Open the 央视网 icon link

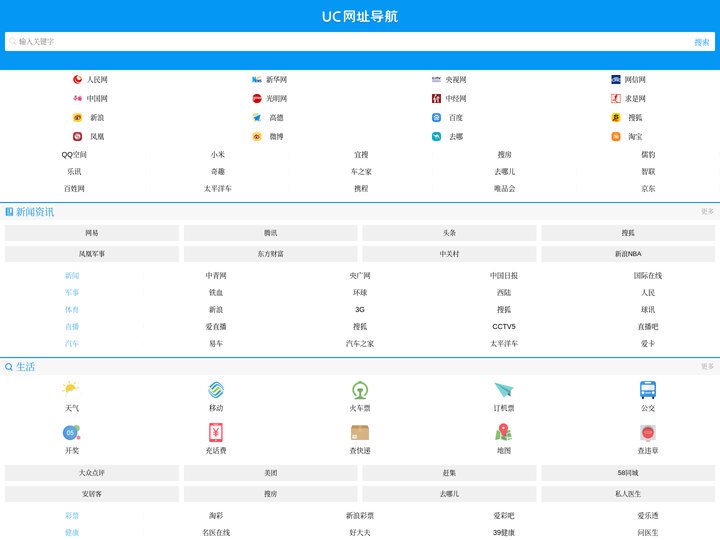coord(436,79)
